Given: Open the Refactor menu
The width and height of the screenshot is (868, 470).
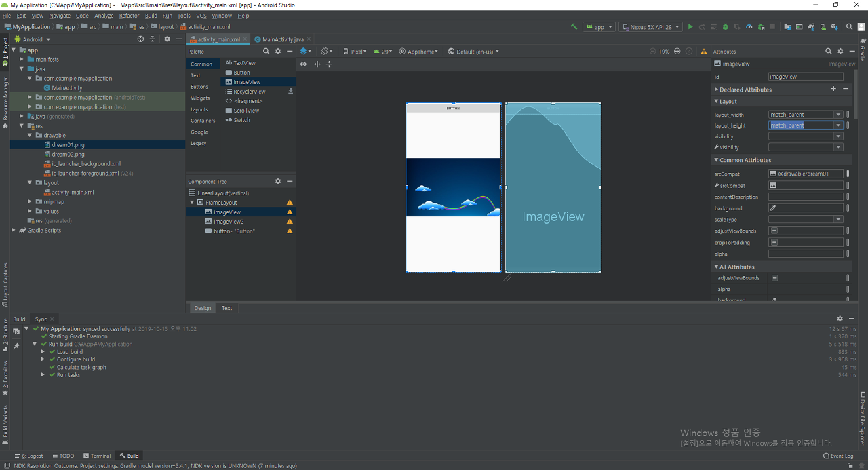Looking at the screenshot, I should [129, 15].
